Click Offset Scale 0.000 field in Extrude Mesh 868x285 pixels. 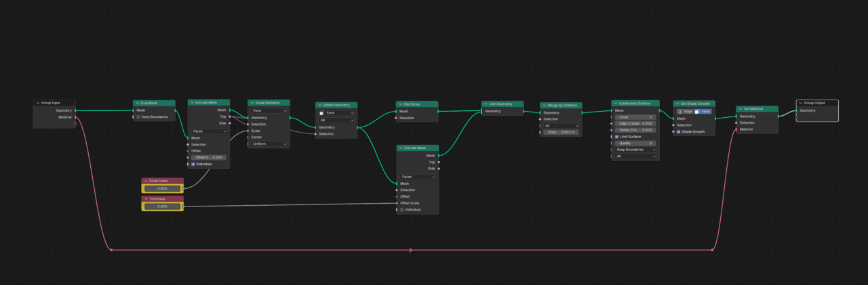(x=209, y=157)
